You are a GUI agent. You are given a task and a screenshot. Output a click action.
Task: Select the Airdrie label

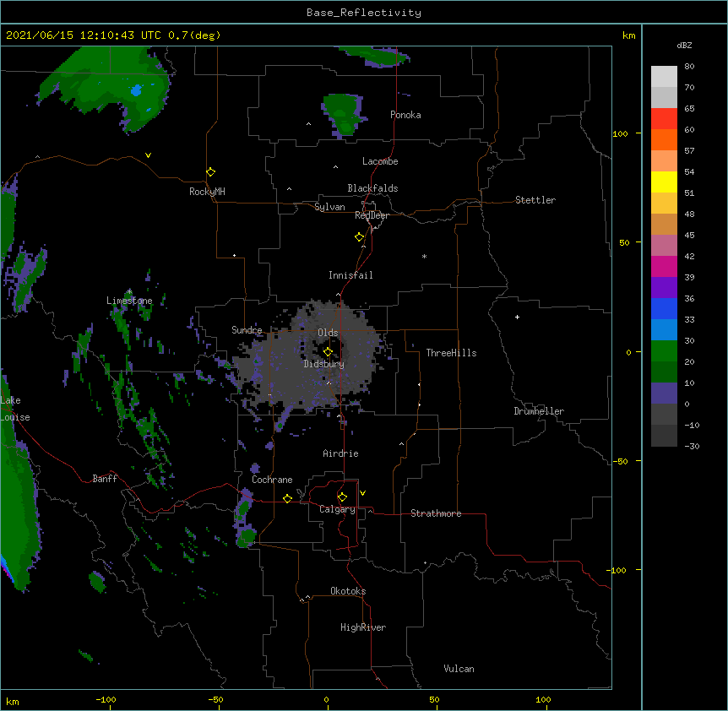341,453
